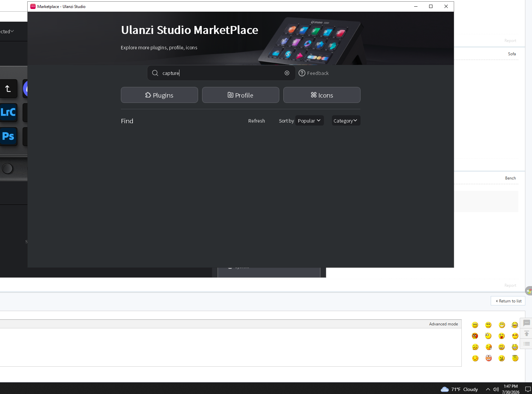Maximize the Marketplace window
The height and width of the screenshot is (394, 532).
coord(431,6)
